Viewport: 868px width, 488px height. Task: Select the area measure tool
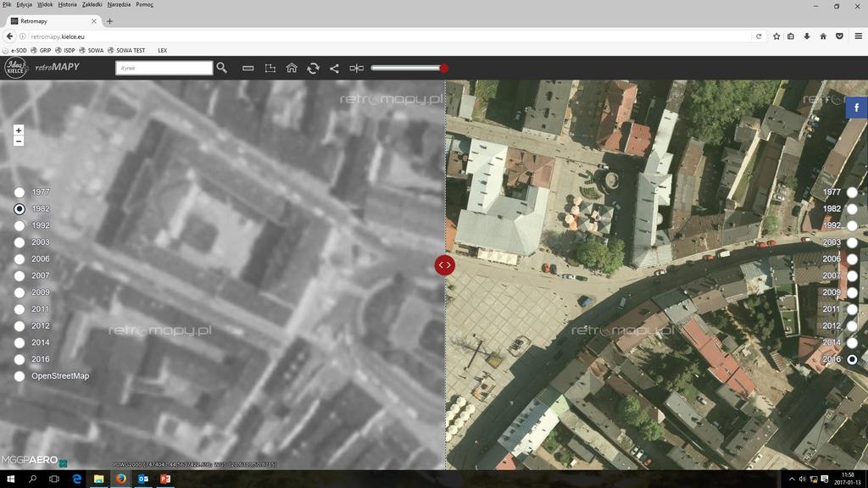tap(270, 68)
